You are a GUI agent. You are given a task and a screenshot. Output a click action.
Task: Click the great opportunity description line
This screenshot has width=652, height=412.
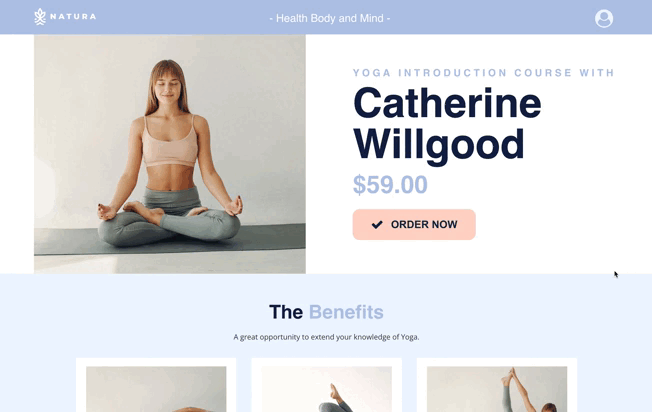pos(326,337)
